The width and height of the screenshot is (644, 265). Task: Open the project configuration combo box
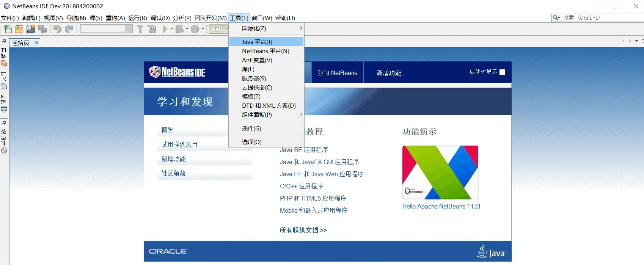[106, 29]
